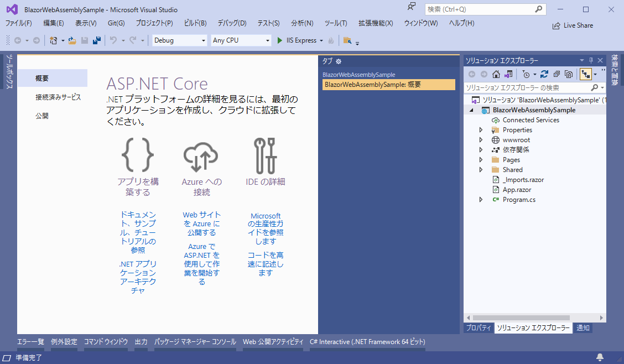The width and height of the screenshot is (624, 364).
Task: Click the Solution Explorer search magnifier icon
Action: click(595, 87)
